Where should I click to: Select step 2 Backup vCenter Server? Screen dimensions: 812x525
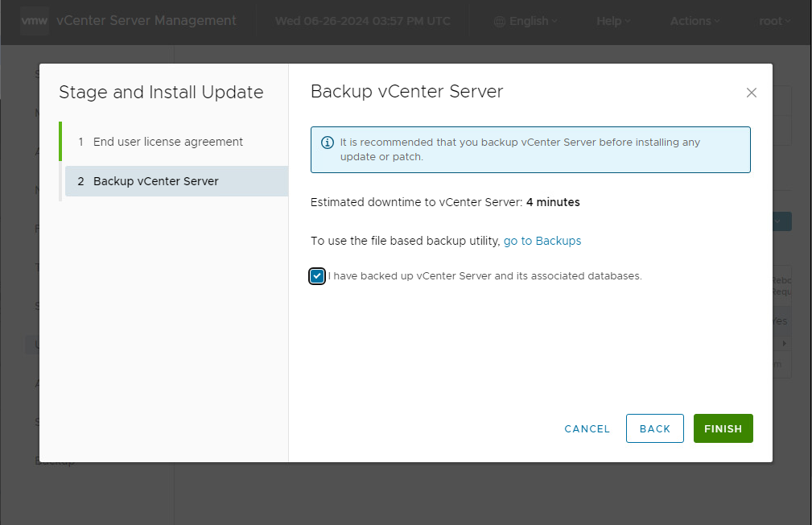[176, 181]
